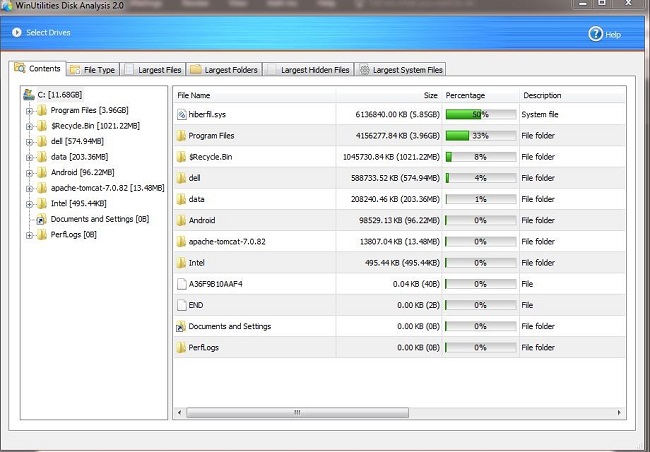Click $Recycle.Bin folder icon in file list

181,157
